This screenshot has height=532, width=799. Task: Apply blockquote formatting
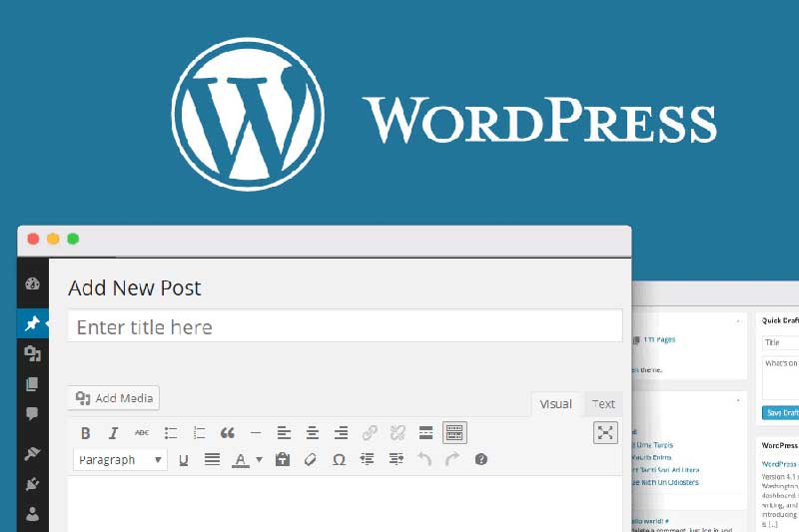coord(228,433)
